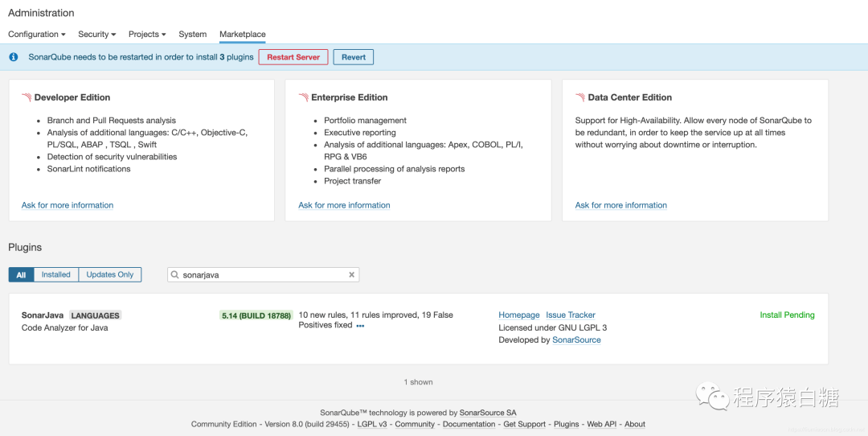Open the Get Support footer link
Image resolution: width=868 pixels, height=436 pixels.
tap(524, 424)
